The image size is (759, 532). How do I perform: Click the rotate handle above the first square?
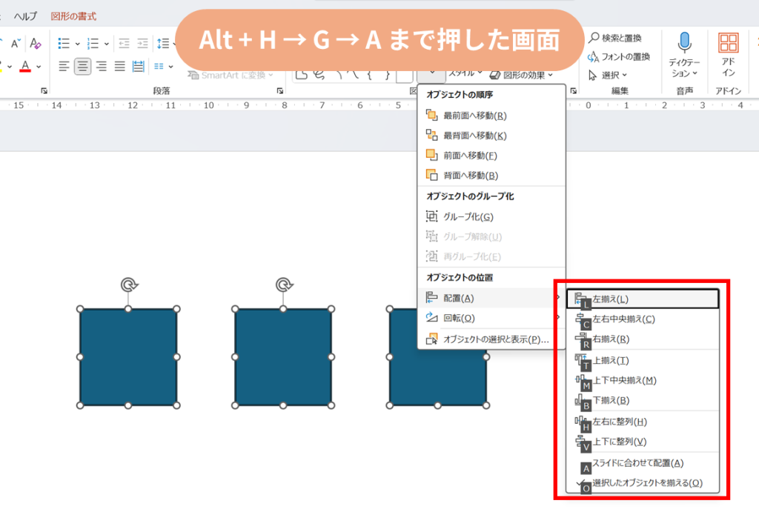point(128,285)
